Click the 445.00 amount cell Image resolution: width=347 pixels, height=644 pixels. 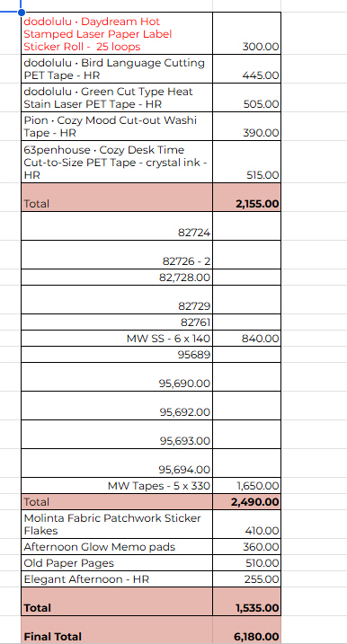(x=246, y=68)
